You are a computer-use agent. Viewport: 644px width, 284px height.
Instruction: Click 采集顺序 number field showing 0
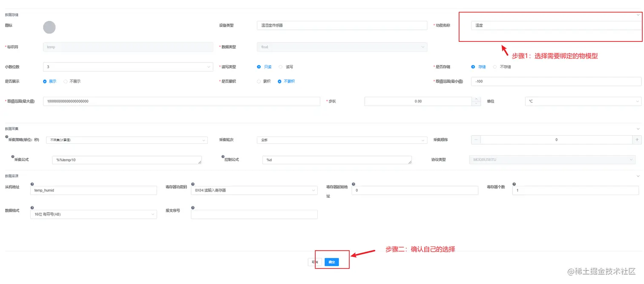[556, 140]
